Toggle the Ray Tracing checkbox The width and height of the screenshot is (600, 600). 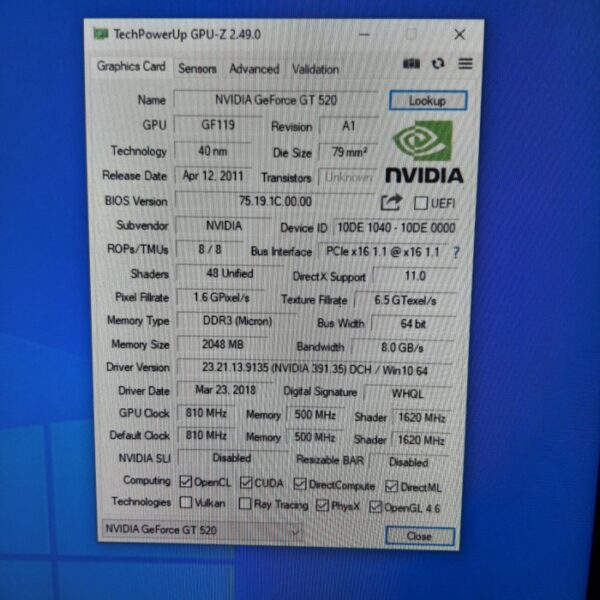point(245,504)
